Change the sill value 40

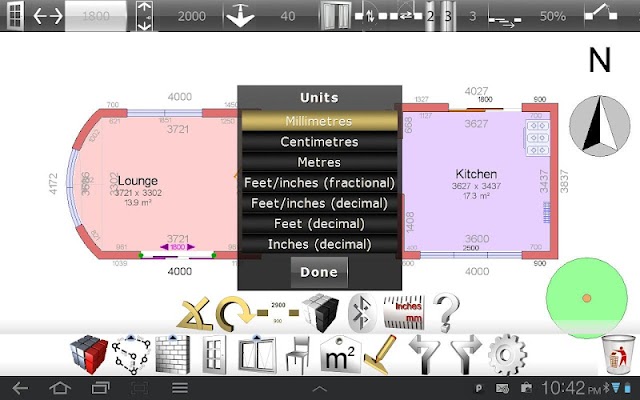288,16
